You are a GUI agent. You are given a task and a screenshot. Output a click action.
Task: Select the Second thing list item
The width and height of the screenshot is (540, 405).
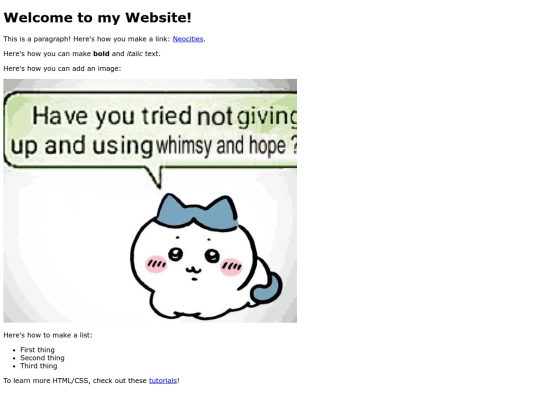42,358
